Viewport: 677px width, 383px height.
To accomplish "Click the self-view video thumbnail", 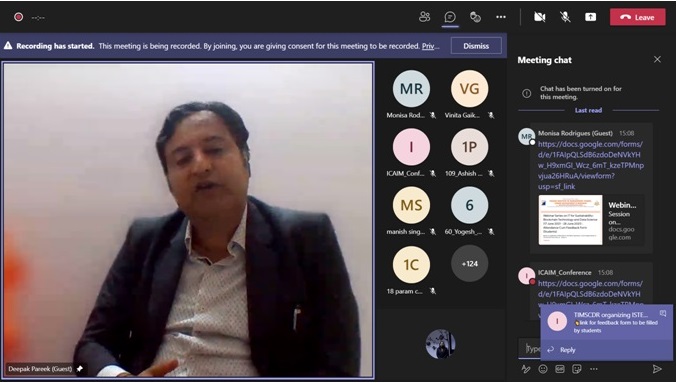I will pos(440,344).
